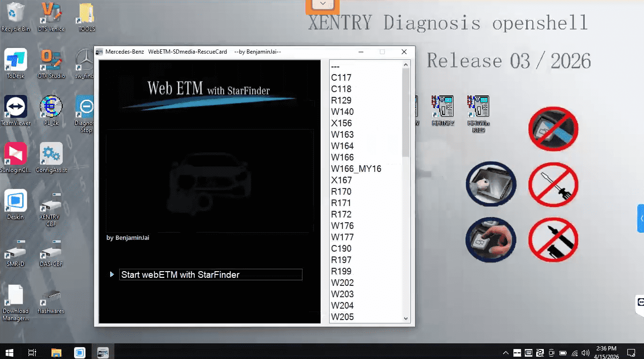Select X156 in the model list
The image size is (644, 359).
click(366, 123)
